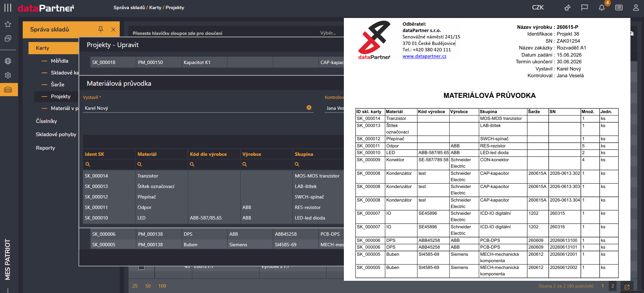644x293 pixels.
Task: Expand the Karty menu section
Action: [x=54, y=48]
